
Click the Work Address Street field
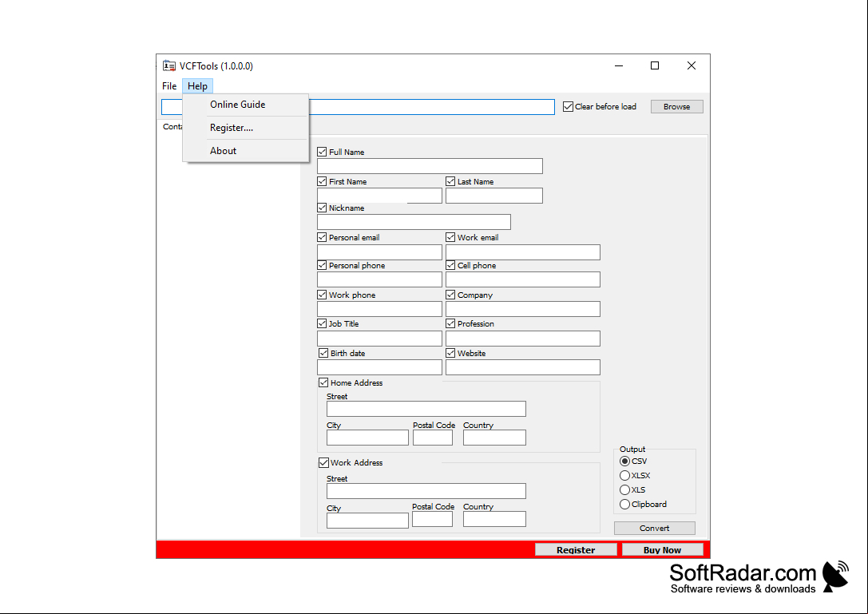point(426,491)
